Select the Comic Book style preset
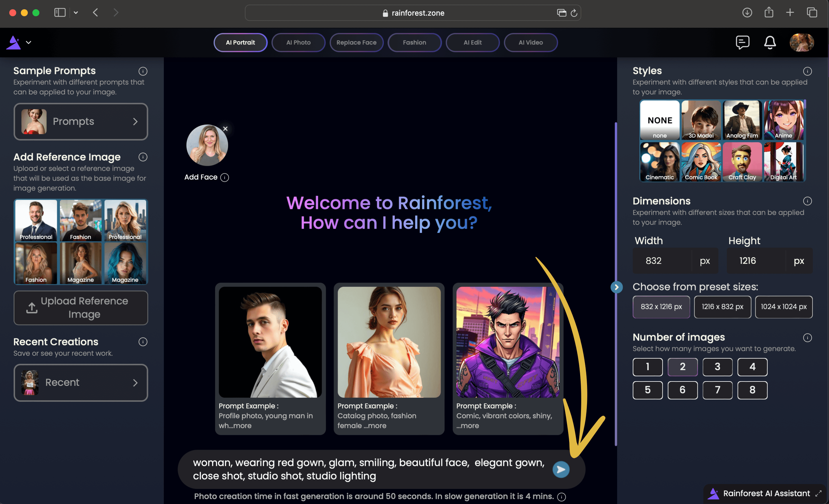The height and width of the screenshot is (504, 829). pyautogui.click(x=701, y=162)
